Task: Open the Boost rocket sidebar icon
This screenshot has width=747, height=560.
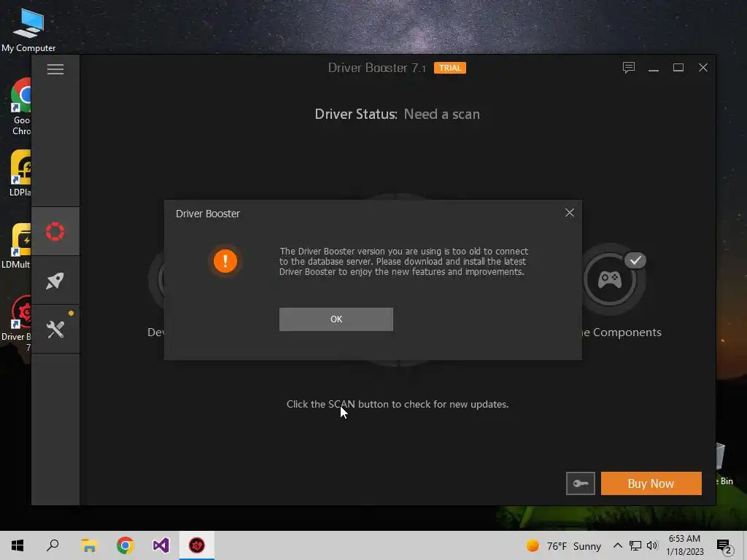Action: click(x=55, y=281)
